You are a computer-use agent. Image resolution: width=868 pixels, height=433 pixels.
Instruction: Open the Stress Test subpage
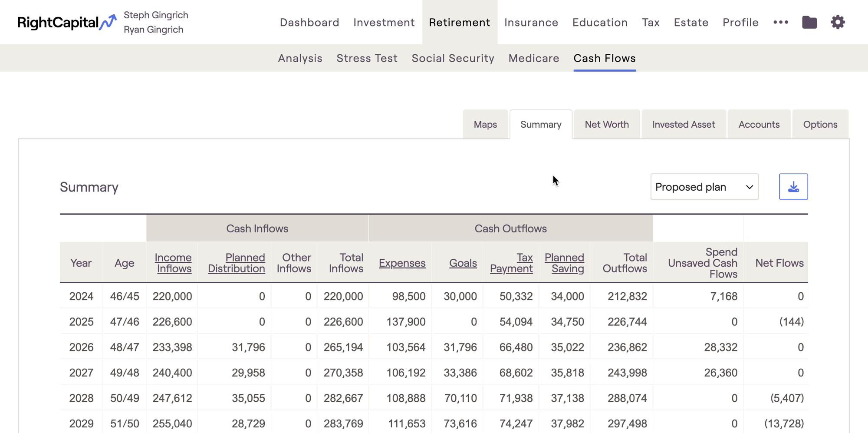pyautogui.click(x=367, y=58)
